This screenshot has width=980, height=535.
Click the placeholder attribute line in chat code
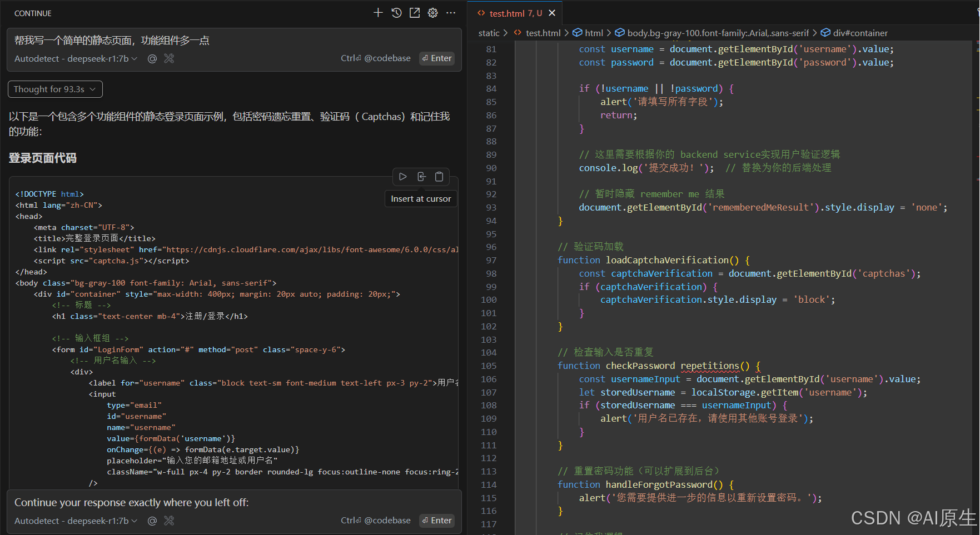tap(192, 461)
